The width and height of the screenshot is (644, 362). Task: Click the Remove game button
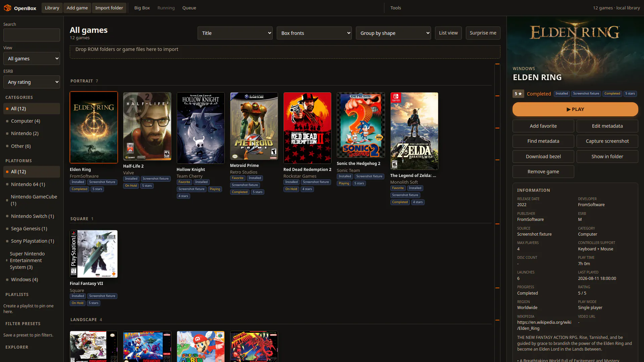point(543,172)
